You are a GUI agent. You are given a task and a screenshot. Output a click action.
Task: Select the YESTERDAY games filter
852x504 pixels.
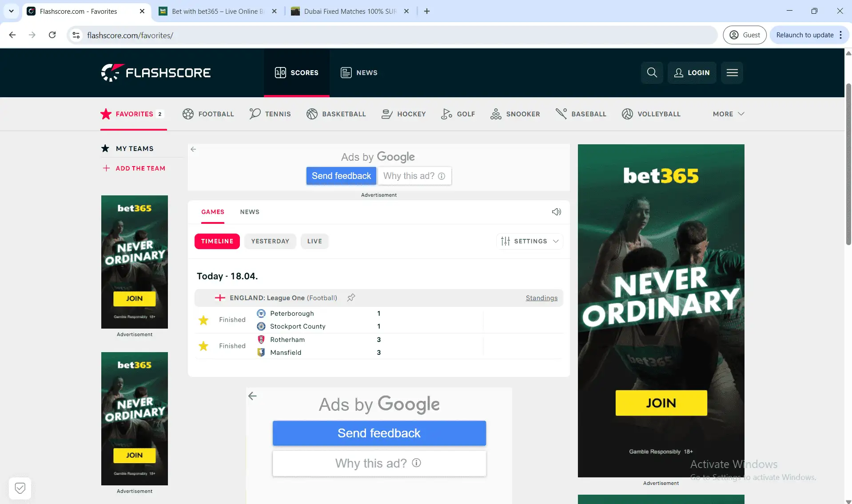pos(270,241)
